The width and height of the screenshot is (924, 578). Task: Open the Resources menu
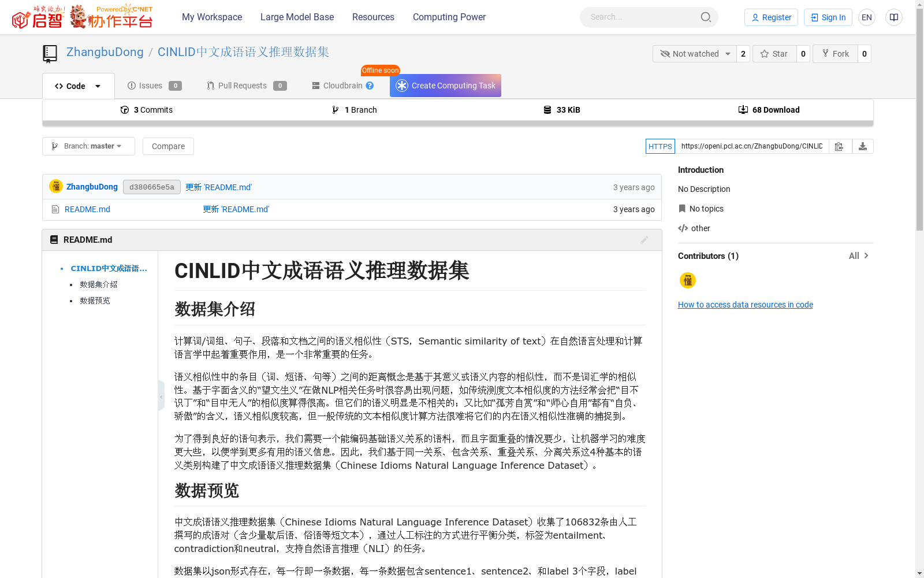tap(373, 17)
